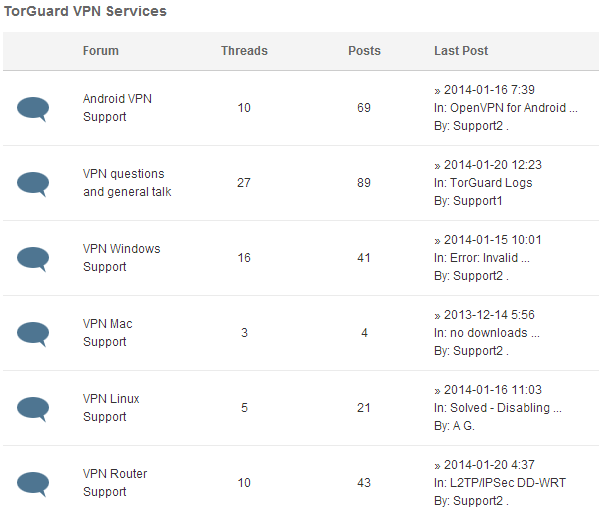Open Solved - Disabling last post thread

(506, 408)
